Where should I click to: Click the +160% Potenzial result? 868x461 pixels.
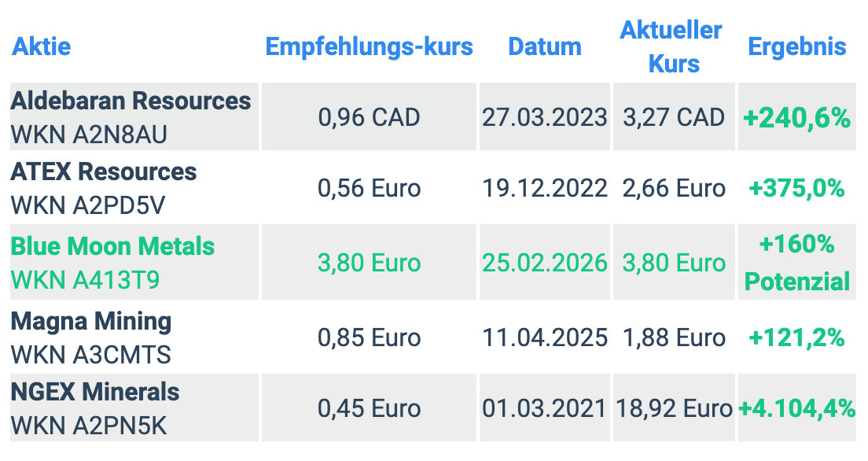796,263
